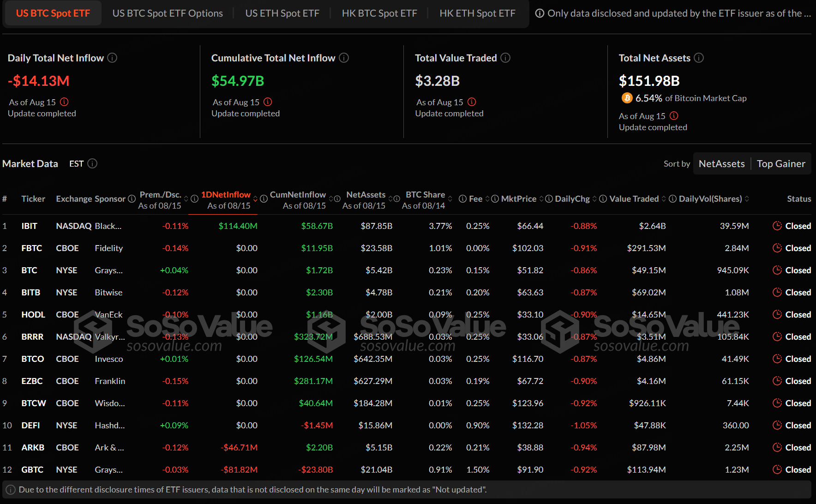Click the 1.50% fee cell for GBTC

(478, 469)
